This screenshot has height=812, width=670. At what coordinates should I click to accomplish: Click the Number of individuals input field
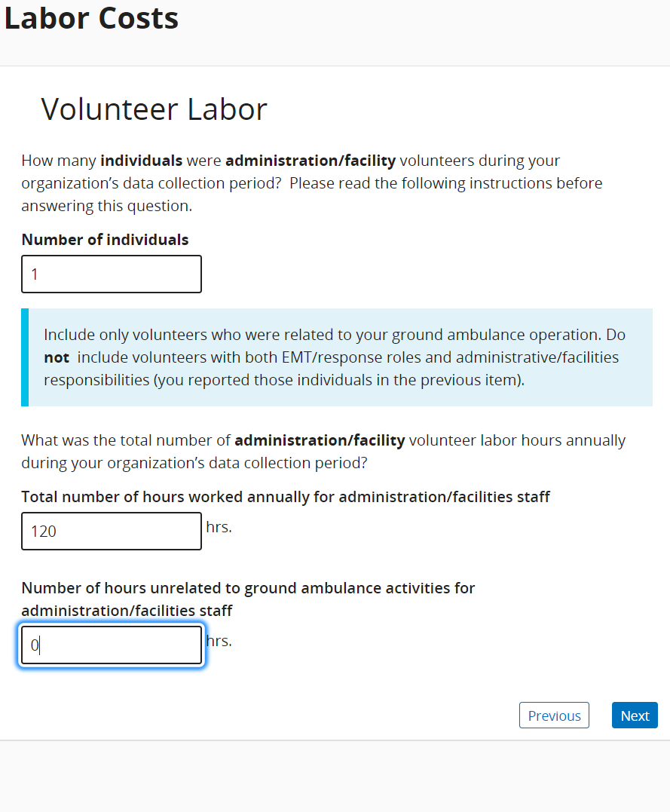112,274
